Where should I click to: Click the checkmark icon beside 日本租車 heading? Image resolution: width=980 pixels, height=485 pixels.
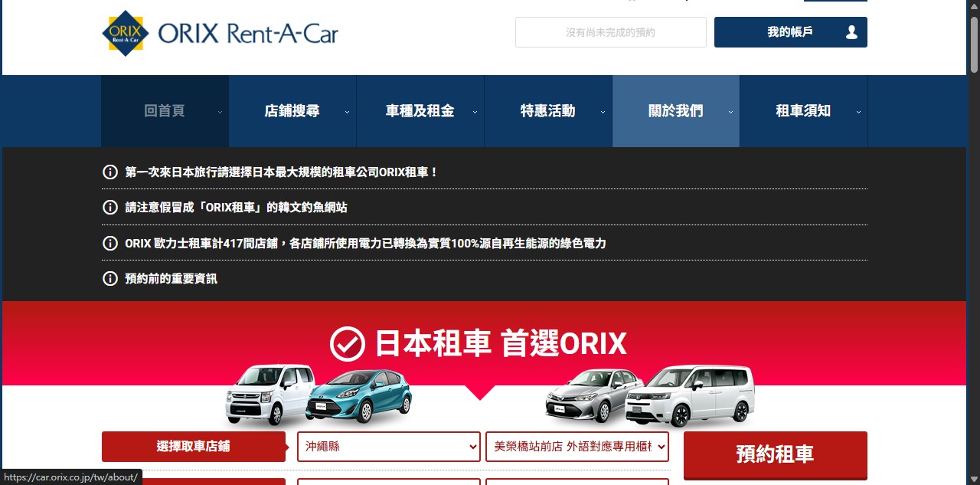coord(347,344)
